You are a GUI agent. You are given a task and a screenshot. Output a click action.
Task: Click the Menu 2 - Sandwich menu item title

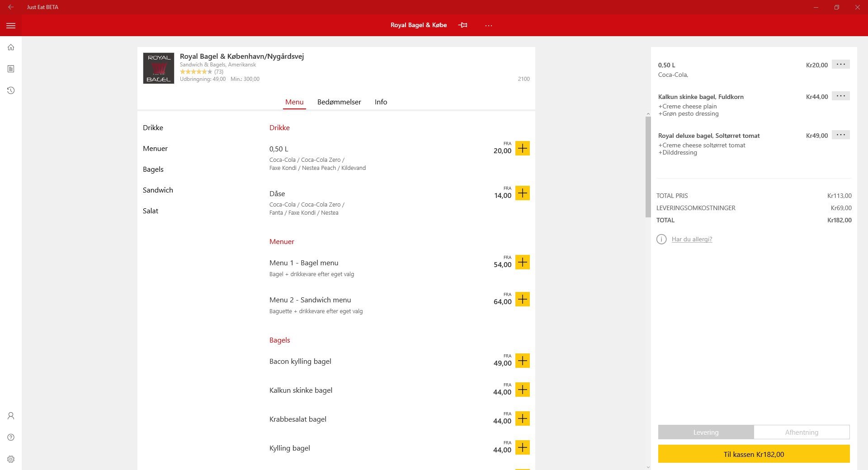pos(310,300)
